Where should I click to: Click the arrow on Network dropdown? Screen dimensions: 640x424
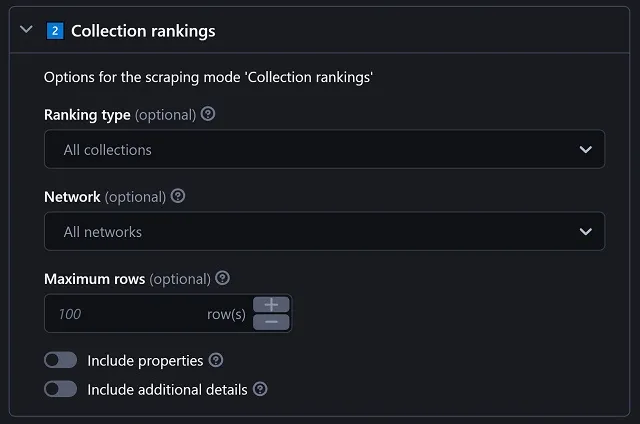tap(586, 232)
